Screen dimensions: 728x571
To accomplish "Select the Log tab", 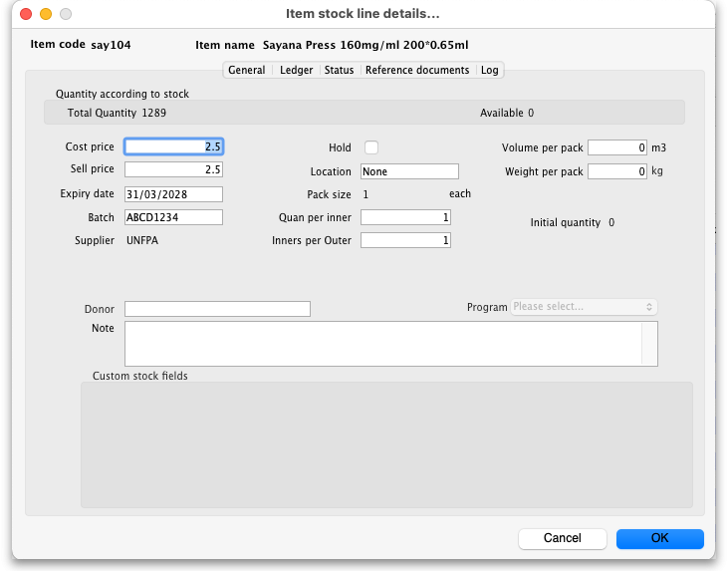I will click(489, 70).
